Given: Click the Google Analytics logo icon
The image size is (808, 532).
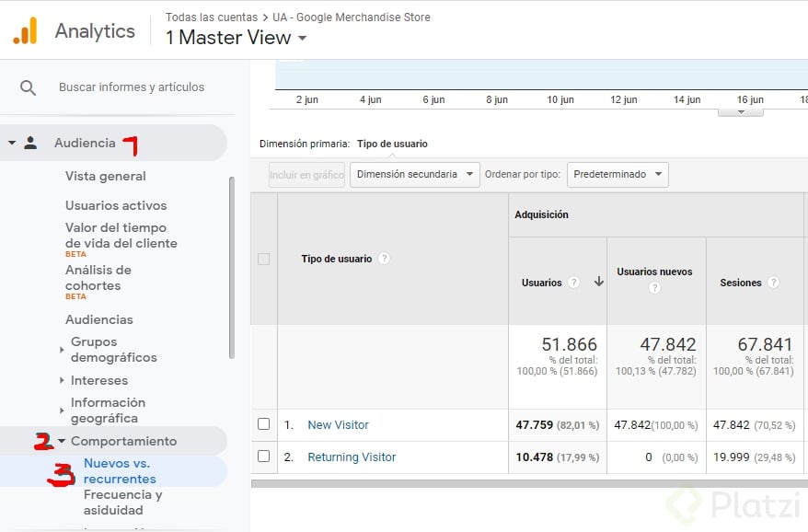Looking at the screenshot, I should click(25, 31).
